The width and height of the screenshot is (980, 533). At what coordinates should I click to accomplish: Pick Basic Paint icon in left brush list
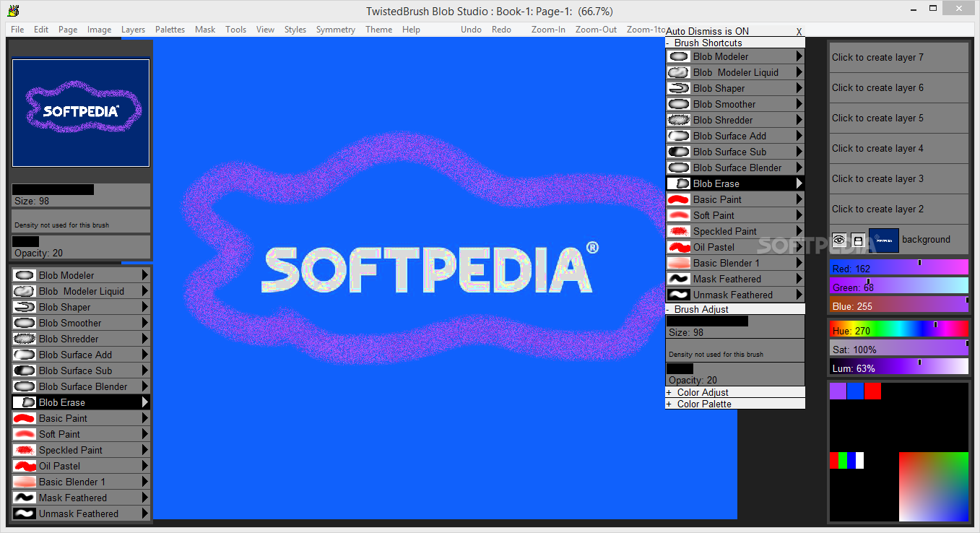tap(25, 418)
